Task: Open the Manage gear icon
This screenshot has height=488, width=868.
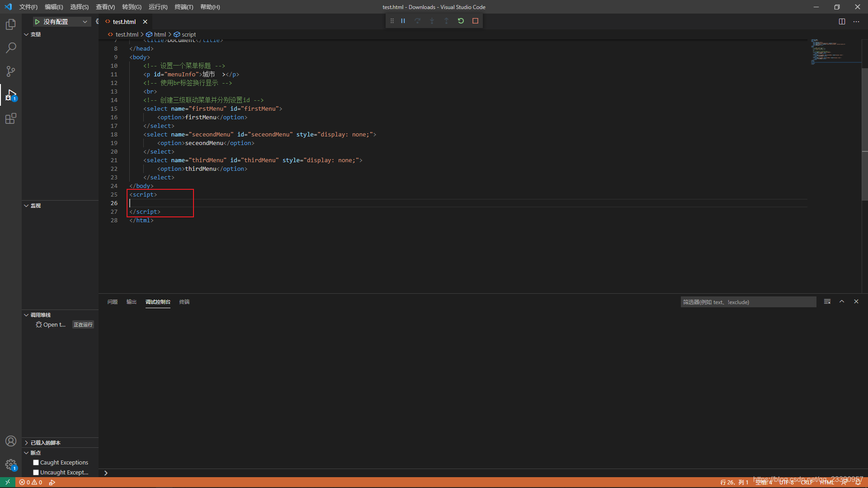Action: (11, 465)
